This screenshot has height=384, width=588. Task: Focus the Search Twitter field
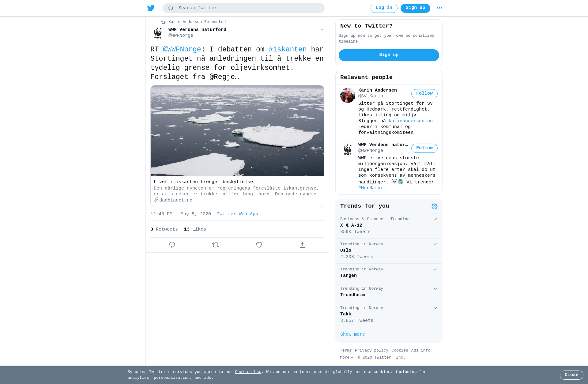[244, 8]
